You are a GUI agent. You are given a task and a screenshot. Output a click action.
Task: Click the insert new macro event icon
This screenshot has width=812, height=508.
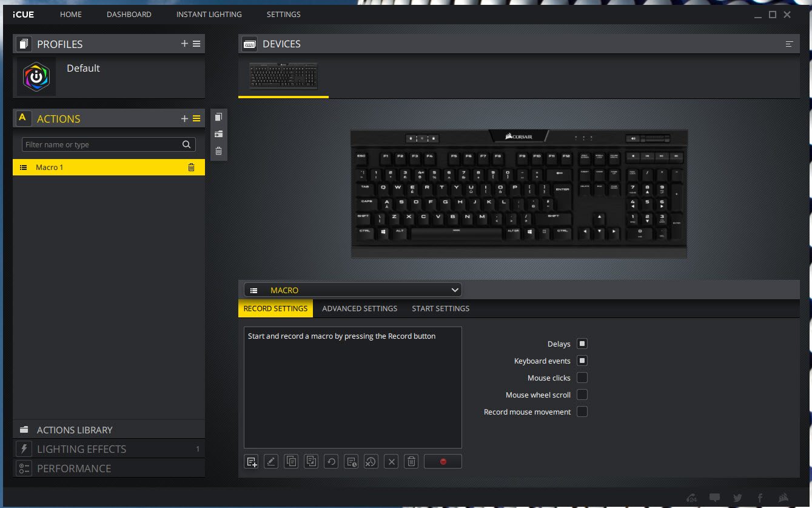251,461
